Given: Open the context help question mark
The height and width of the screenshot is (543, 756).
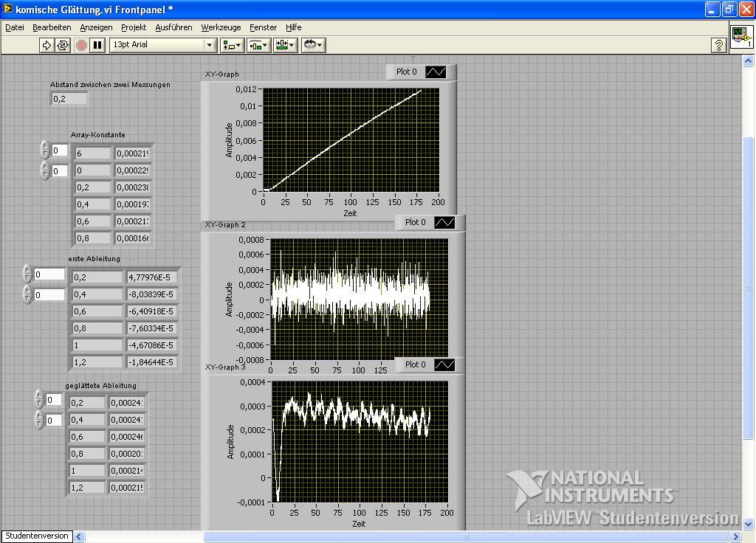Looking at the screenshot, I should [x=718, y=45].
